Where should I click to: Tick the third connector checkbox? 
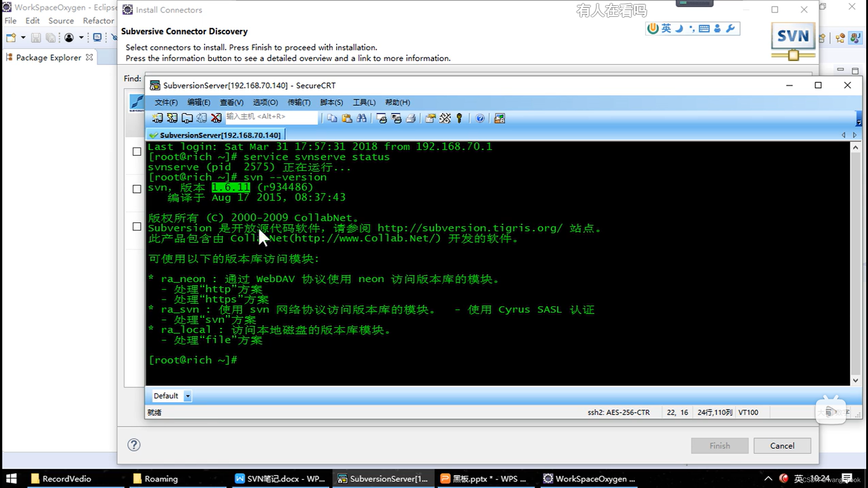coord(137,227)
